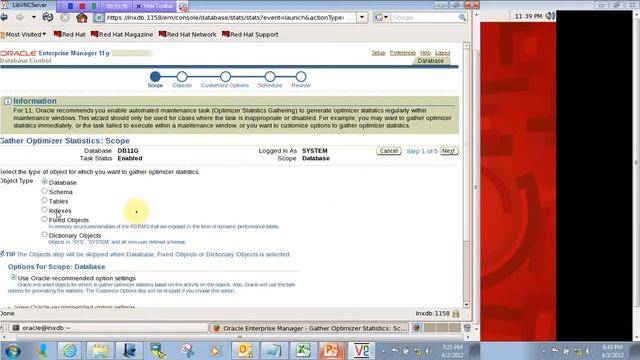This screenshot has height=360, width=640.
Task: Click the Schedule wizard step
Action: [270, 76]
